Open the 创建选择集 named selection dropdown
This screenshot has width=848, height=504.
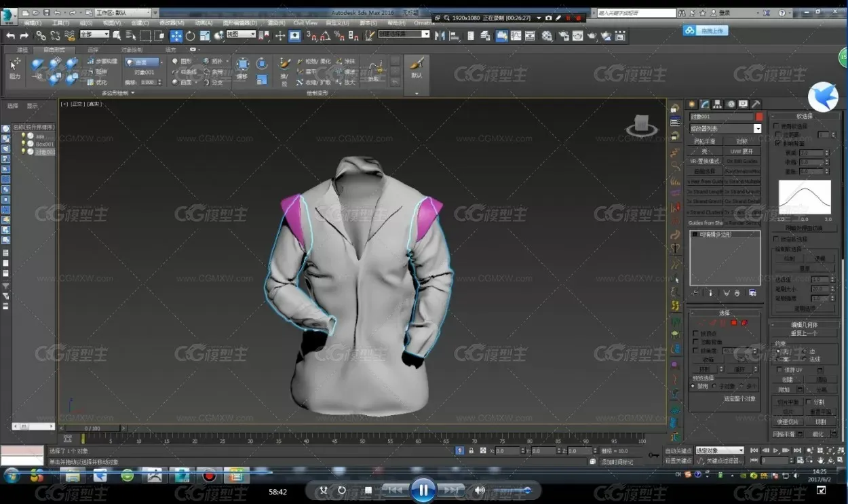(404, 34)
